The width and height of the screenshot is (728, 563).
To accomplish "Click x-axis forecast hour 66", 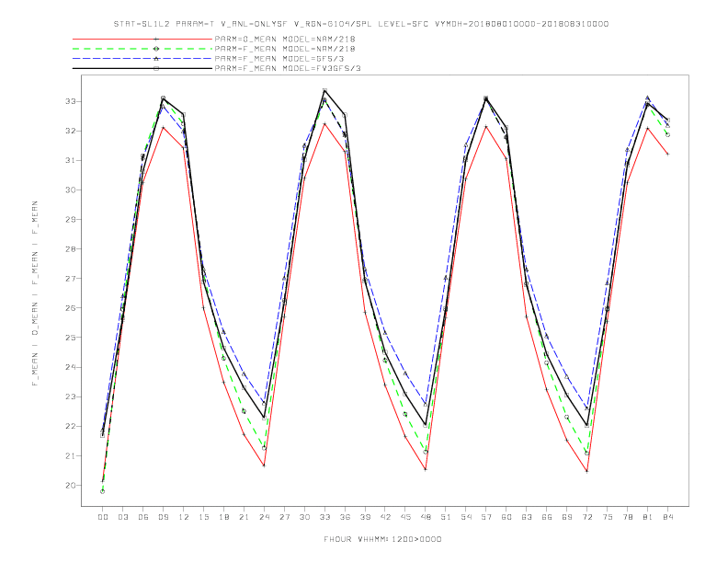I will pyautogui.click(x=547, y=517).
